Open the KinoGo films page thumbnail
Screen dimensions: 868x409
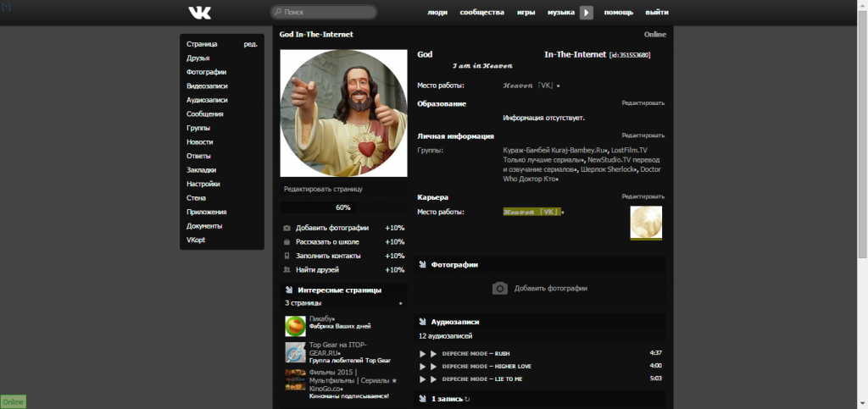coord(296,380)
